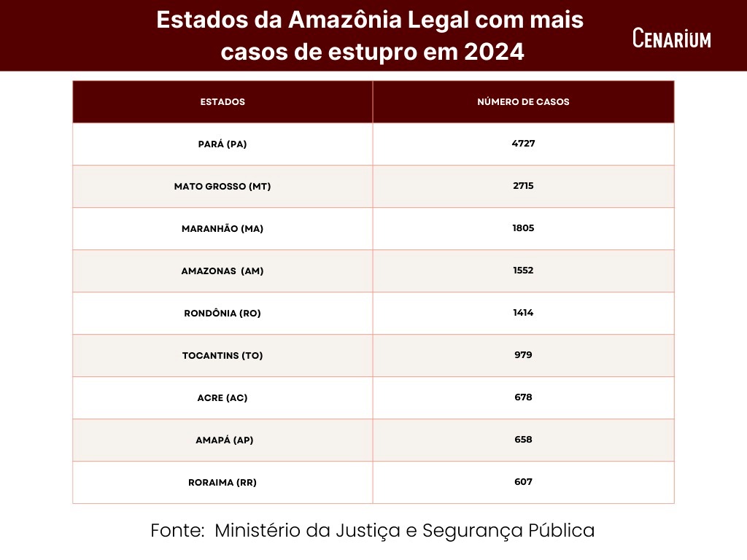Select the ACRE (AC) cell
Image resolution: width=747 pixels, height=560 pixels.
(222, 398)
